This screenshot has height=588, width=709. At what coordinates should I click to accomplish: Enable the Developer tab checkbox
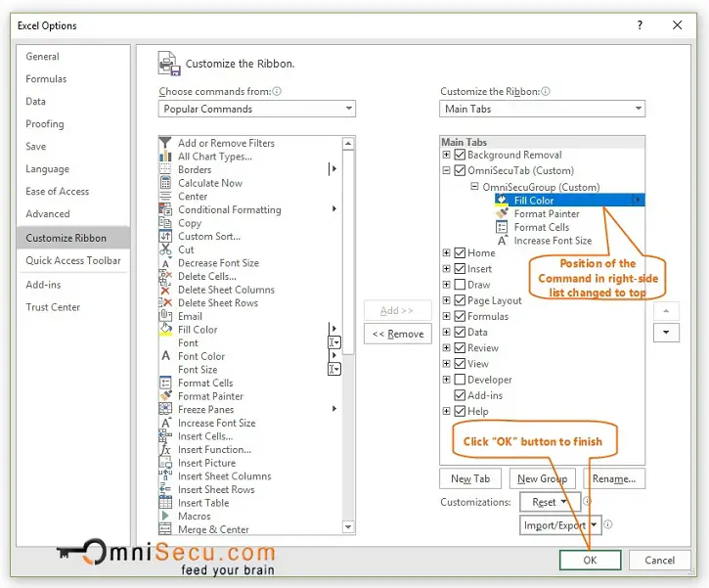pos(460,379)
